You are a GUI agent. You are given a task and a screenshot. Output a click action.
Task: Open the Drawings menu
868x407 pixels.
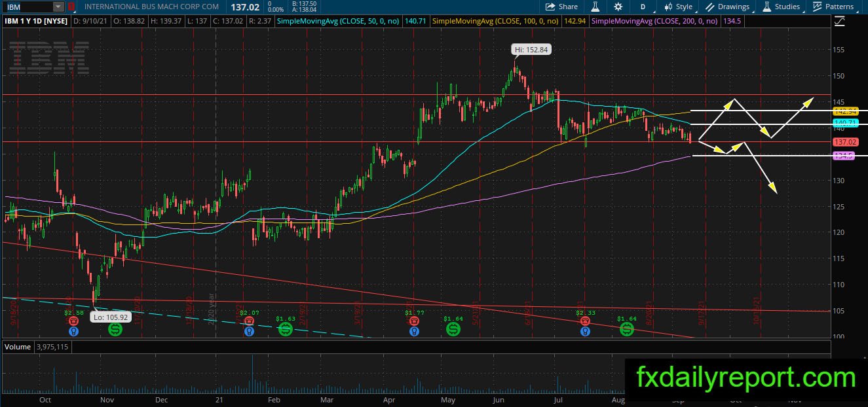[x=727, y=7]
